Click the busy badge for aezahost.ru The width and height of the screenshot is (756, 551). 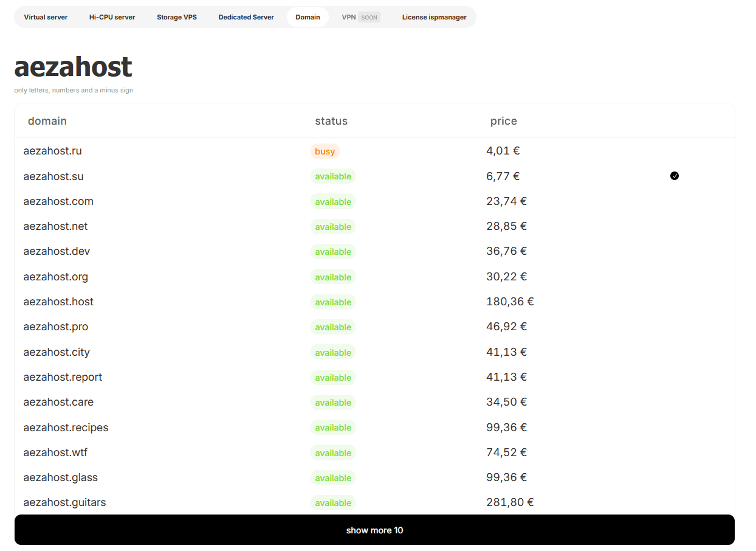click(325, 151)
